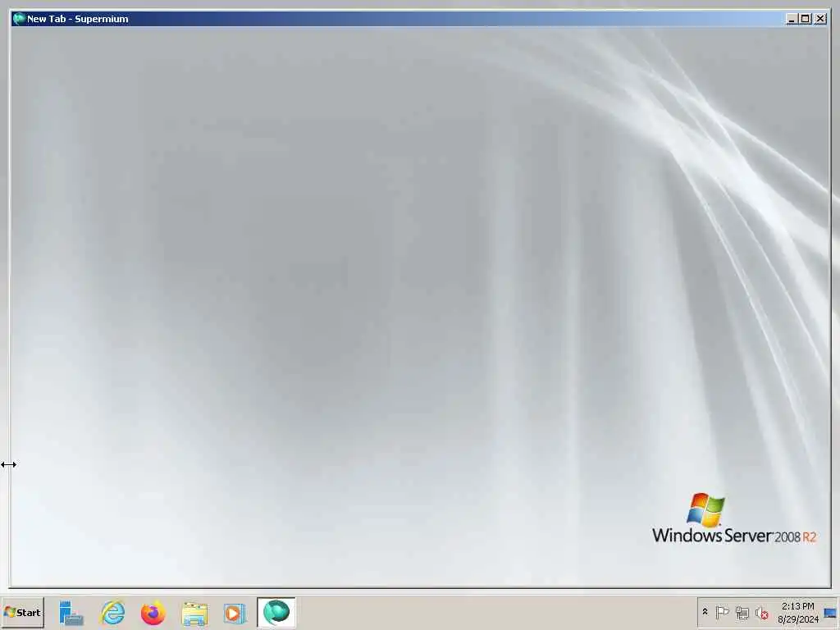Launch Server Manager from the taskbar
Viewport: 840px width, 630px height.
pos(71,612)
